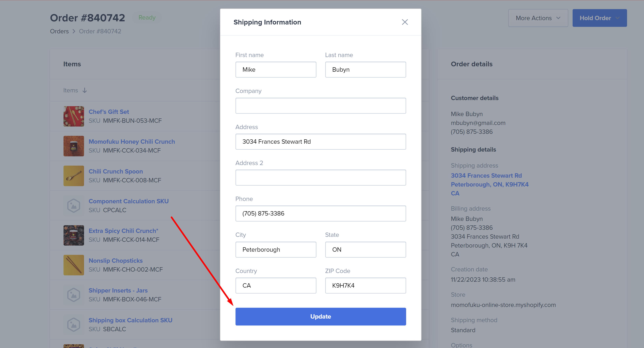This screenshot has width=644, height=348.
Task: Select customer phone under Customer details
Action: 472,132
